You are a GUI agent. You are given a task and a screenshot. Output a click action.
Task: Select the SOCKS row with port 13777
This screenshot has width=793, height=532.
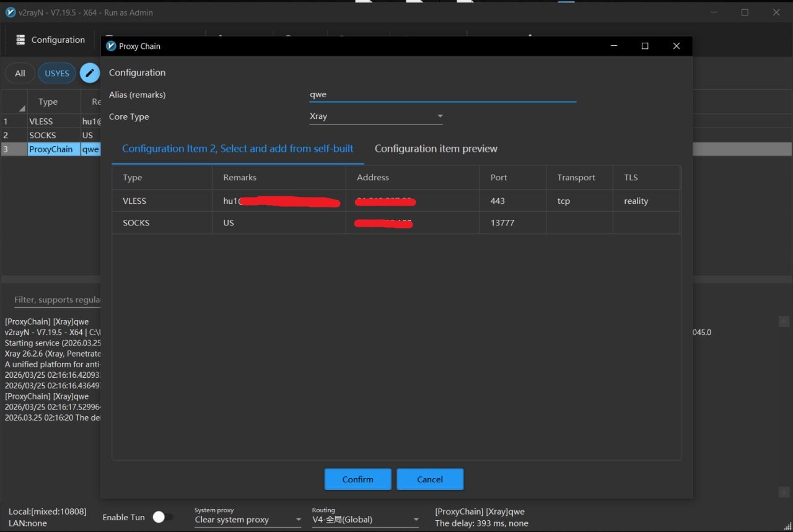(x=395, y=223)
